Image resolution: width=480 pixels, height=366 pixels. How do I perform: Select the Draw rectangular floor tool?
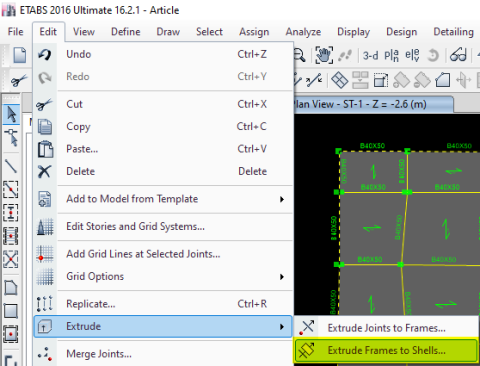[x=11, y=311]
